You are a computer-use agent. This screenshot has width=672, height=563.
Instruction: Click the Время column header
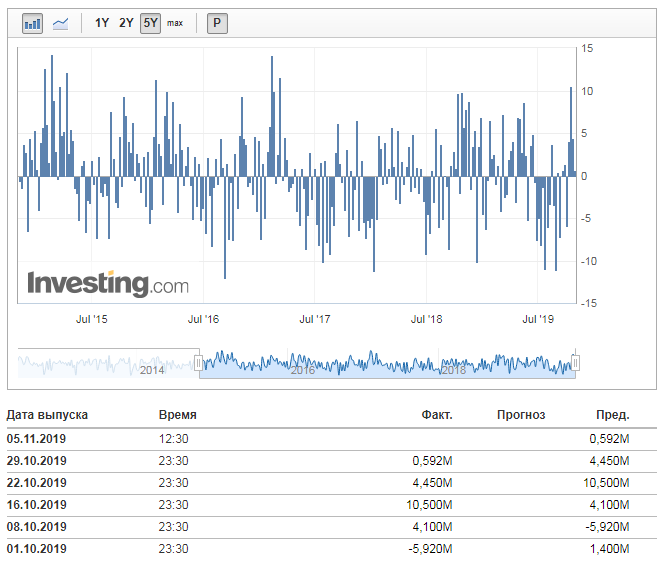pos(177,415)
